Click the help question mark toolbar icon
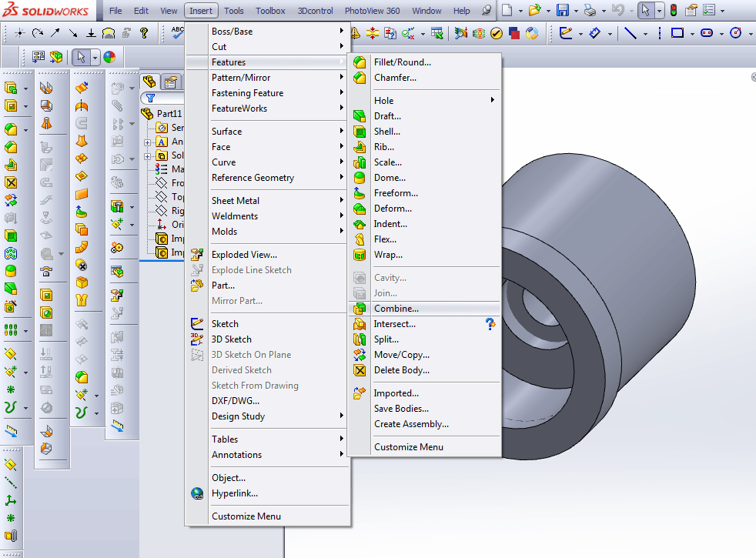756x558 pixels. pos(144,33)
